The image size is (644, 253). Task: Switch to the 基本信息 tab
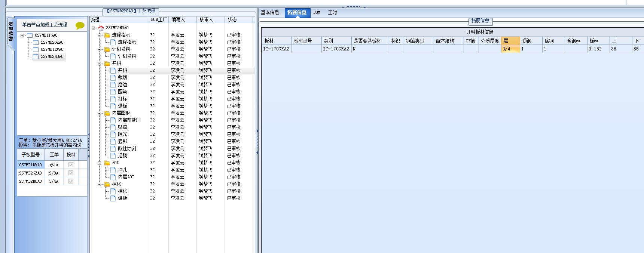point(270,13)
